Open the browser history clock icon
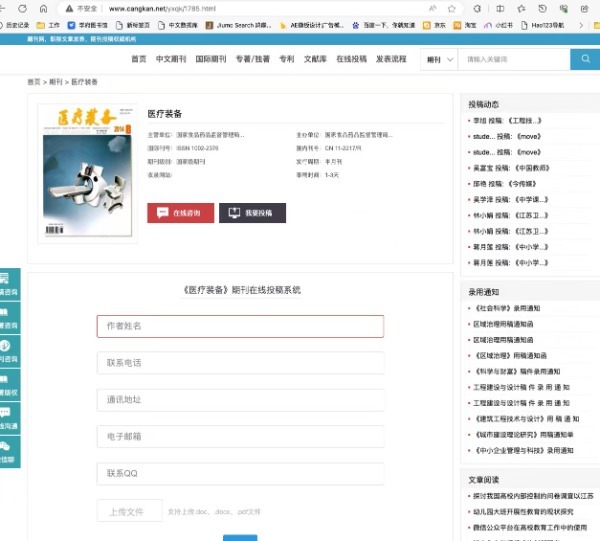The height and width of the screenshot is (541, 600). [x=542, y=8]
